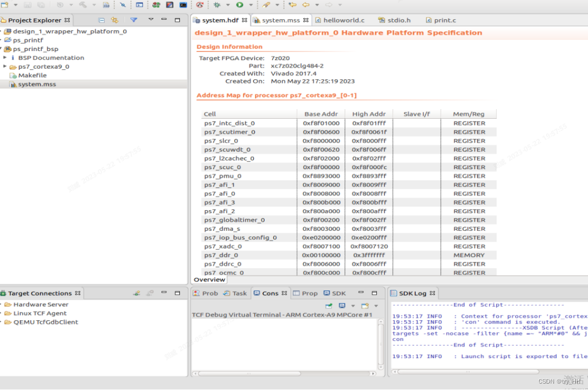This screenshot has height=390, width=588.
Task: Open the SDK Terminal tab
Action: tap(335, 293)
